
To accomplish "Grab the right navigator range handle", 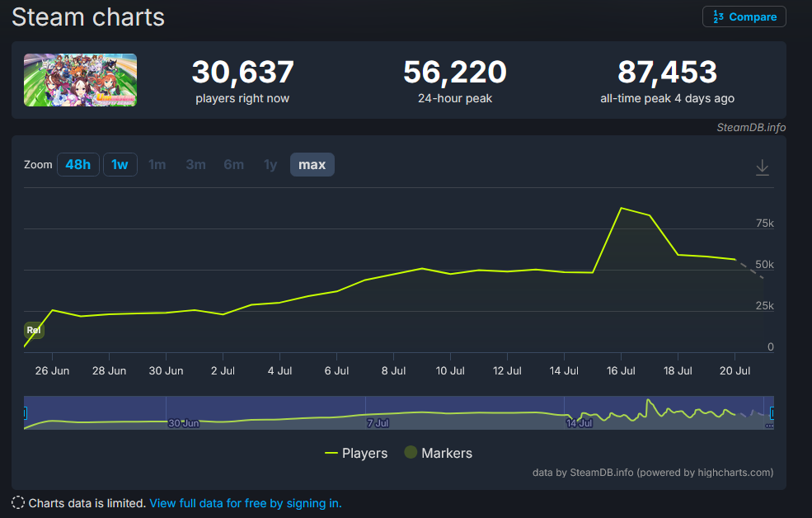I will 772,413.
